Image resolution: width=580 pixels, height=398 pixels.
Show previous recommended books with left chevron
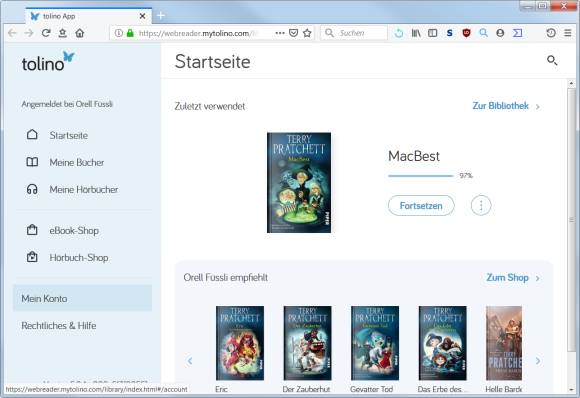coord(190,361)
